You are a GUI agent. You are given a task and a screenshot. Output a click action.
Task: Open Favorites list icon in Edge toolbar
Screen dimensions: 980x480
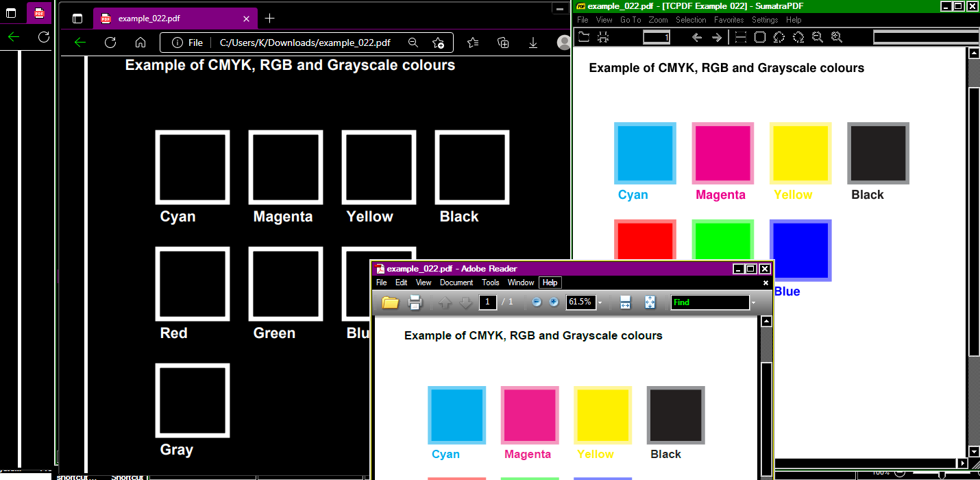pos(473,43)
